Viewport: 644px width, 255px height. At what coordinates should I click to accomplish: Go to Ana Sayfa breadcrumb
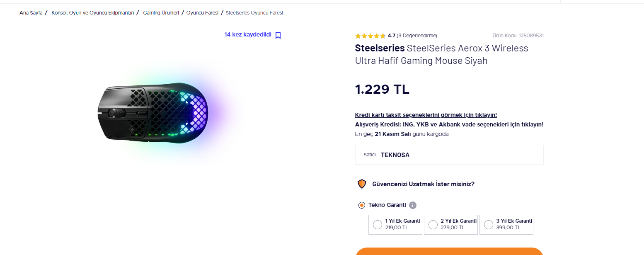pyautogui.click(x=31, y=13)
